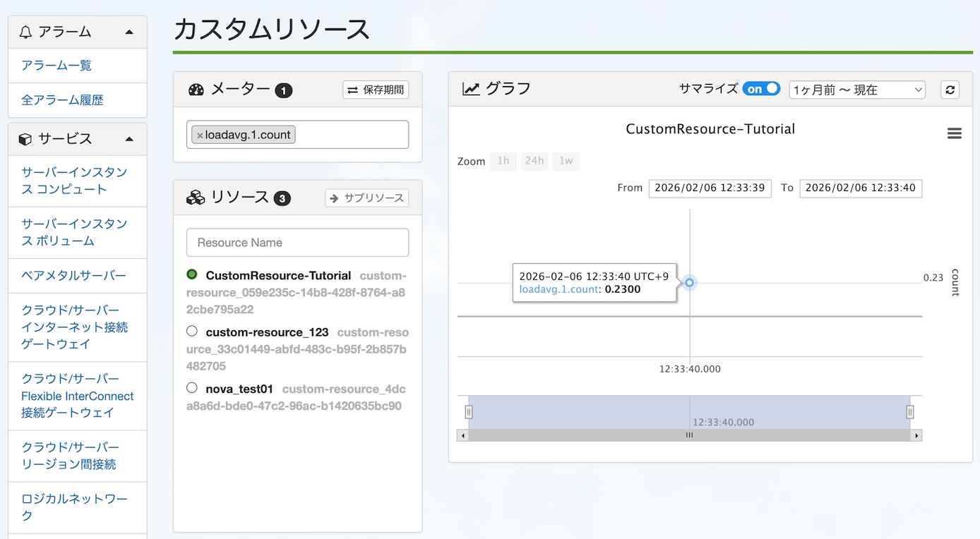
Task: Click the graph line-chart icon
Action: point(471,89)
